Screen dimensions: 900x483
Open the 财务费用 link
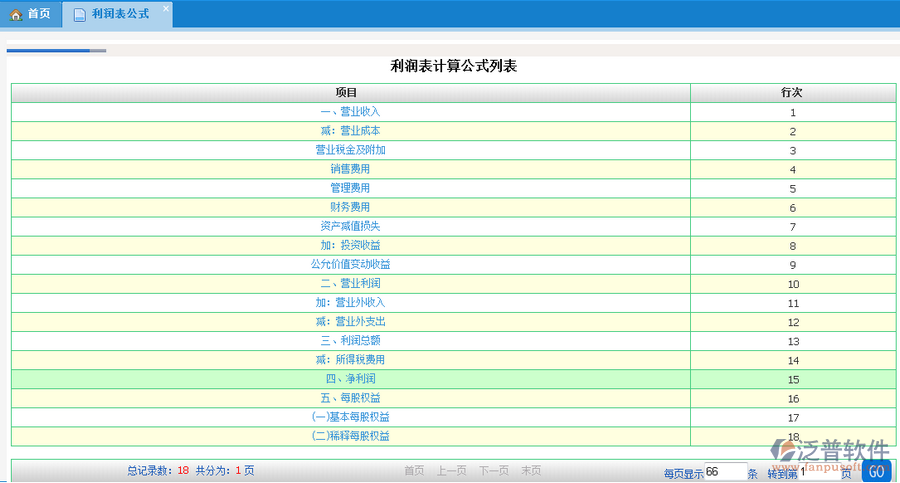click(x=350, y=207)
